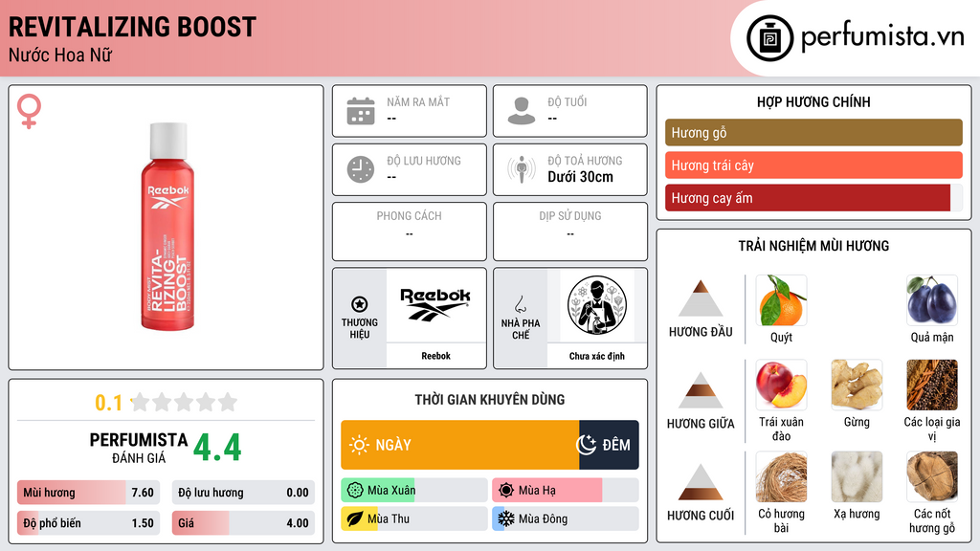Click the five-star rating row

[x=185, y=402]
